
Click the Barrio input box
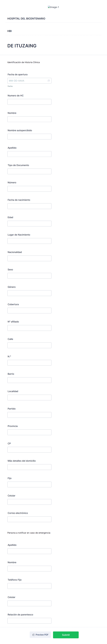29,380
